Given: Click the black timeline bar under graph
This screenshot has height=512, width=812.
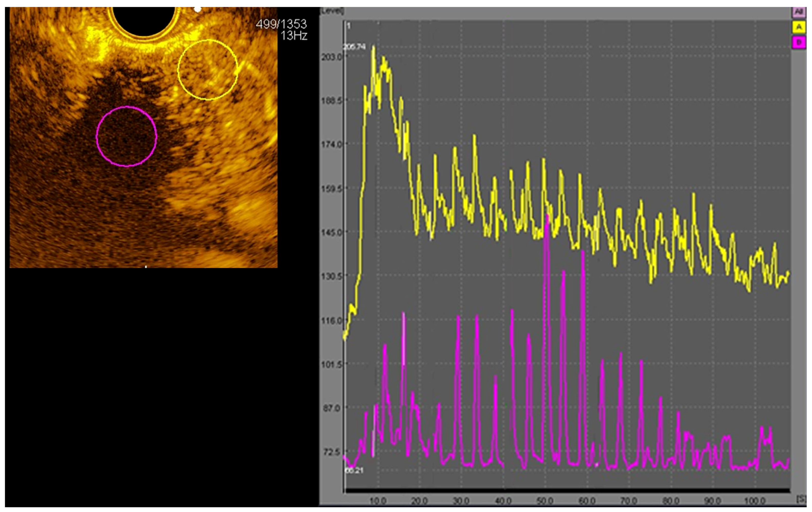Looking at the screenshot, I should point(567,490).
